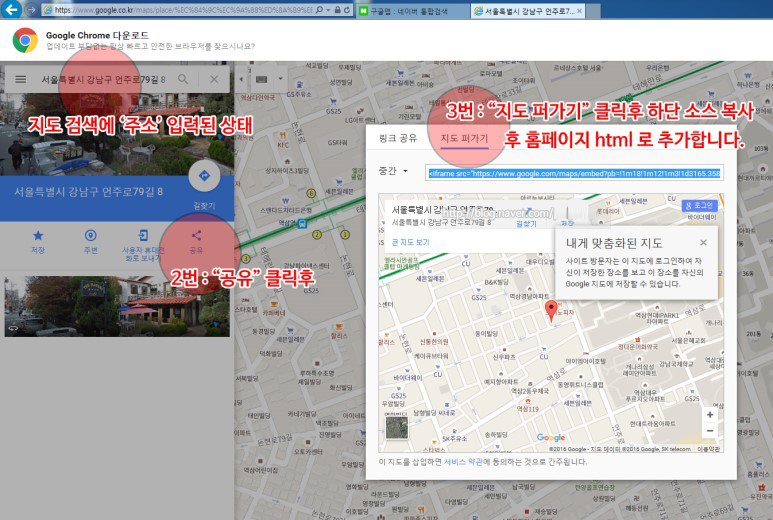The width and height of the screenshot is (773, 520).
Task: Close the 내게 맞춤화된 지도 popup
Action: tap(703, 243)
